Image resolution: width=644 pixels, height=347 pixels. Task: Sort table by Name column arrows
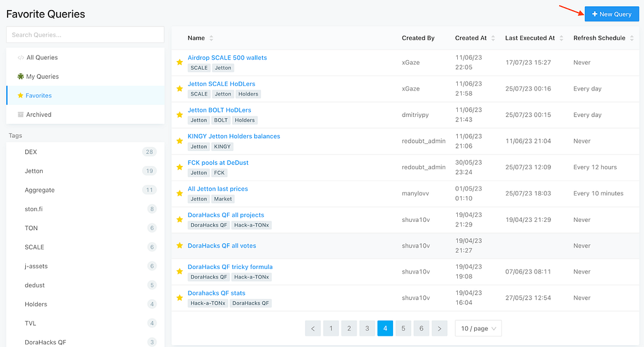point(211,38)
